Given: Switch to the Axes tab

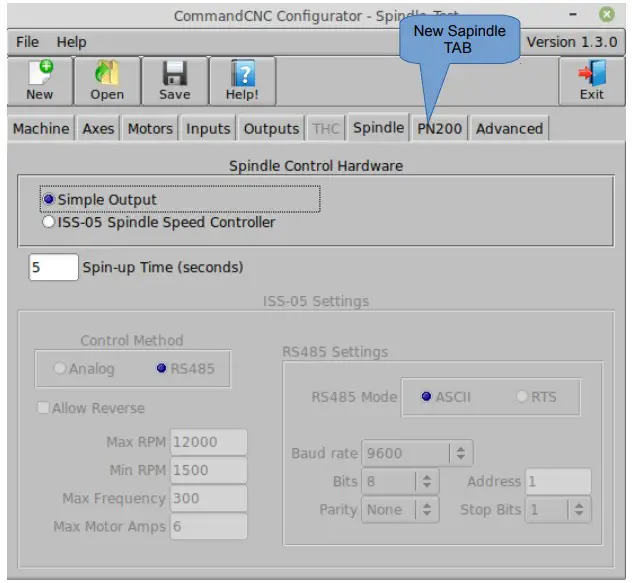Looking at the screenshot, I should (x=98, y=129).
